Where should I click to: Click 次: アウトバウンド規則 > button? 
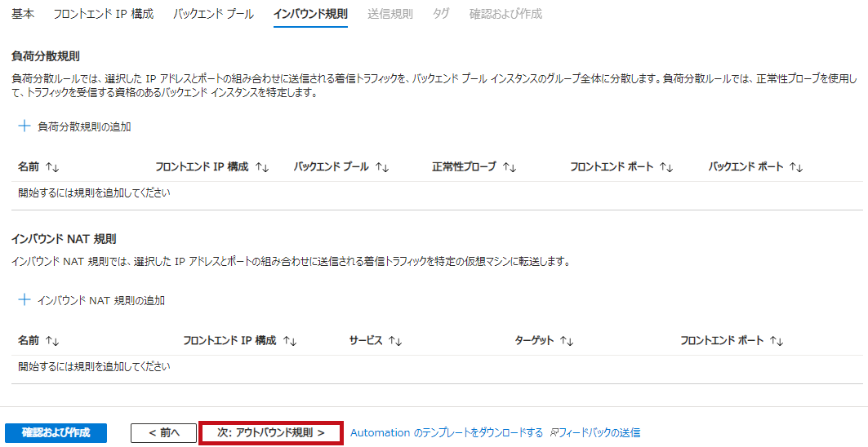pos(271,432)
